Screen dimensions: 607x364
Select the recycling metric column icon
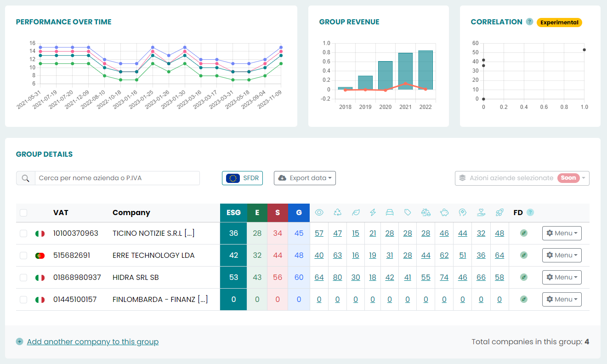pos(337,212)
